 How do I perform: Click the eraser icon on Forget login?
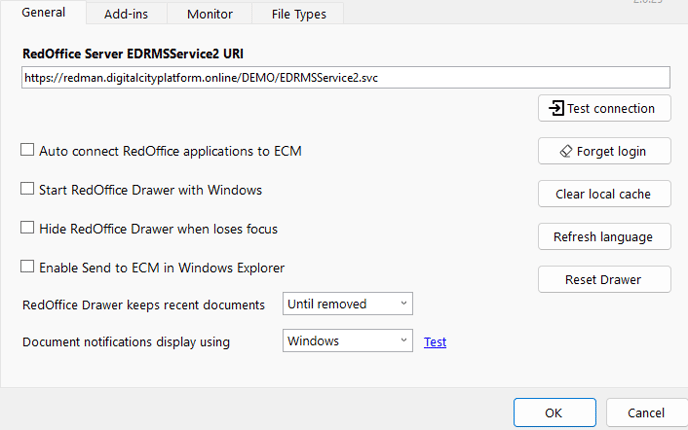point(566,151)
